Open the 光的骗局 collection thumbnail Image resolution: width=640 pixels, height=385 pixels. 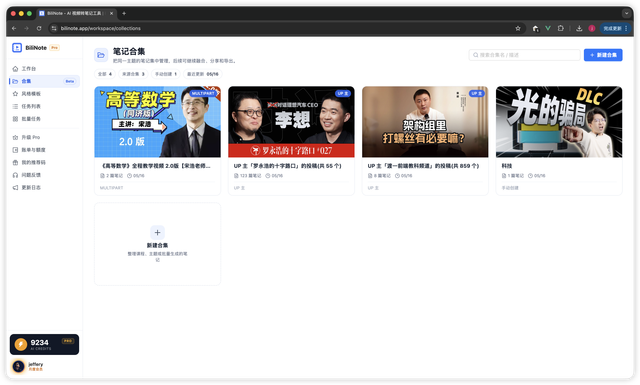(x=559, y=122)
